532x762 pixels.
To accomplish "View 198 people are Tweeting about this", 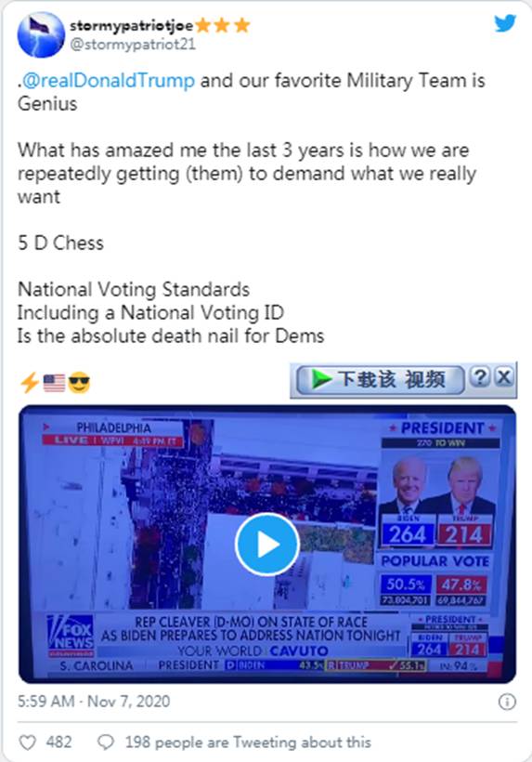I will pyautogui.click(x=248, y=742).
